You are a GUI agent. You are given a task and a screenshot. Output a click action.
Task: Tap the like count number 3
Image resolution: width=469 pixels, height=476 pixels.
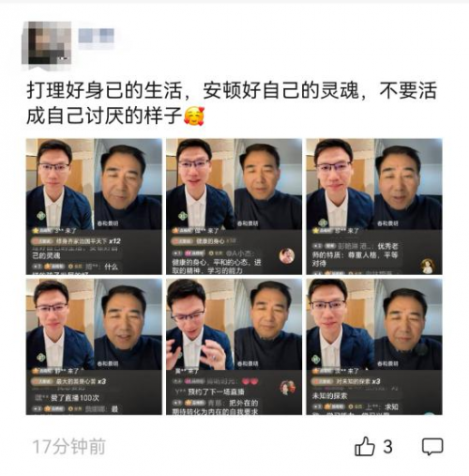click(387, 447)
